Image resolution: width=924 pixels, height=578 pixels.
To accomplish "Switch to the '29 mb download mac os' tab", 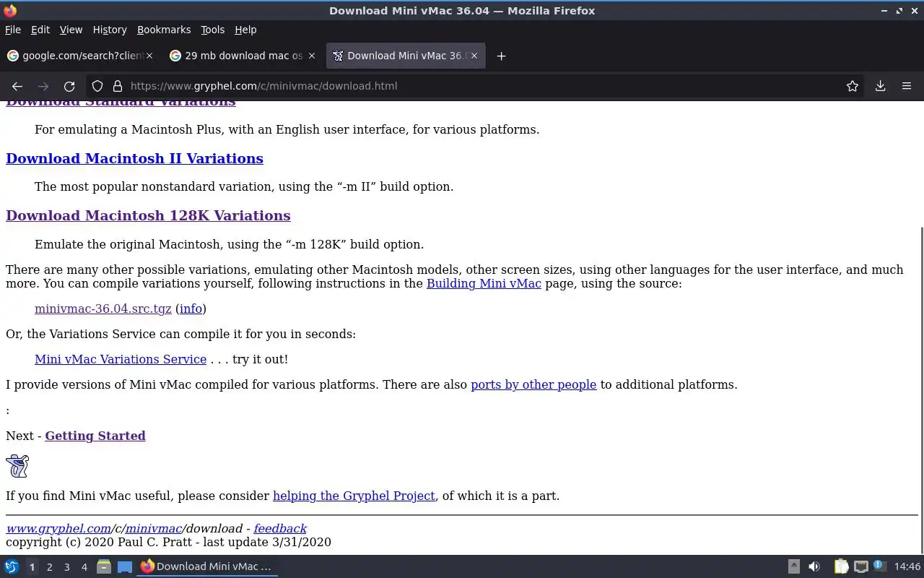I will pos(243,56).
